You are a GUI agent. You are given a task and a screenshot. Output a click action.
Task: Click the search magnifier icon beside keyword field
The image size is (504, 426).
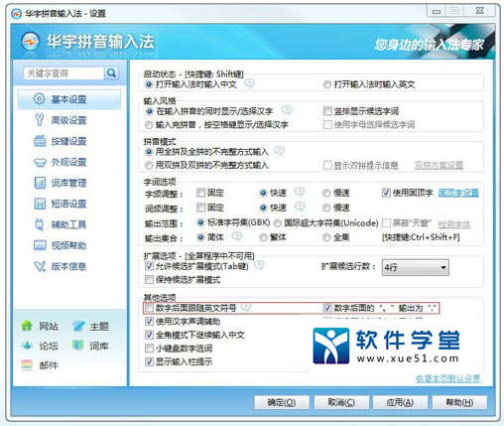coord(111,72)
